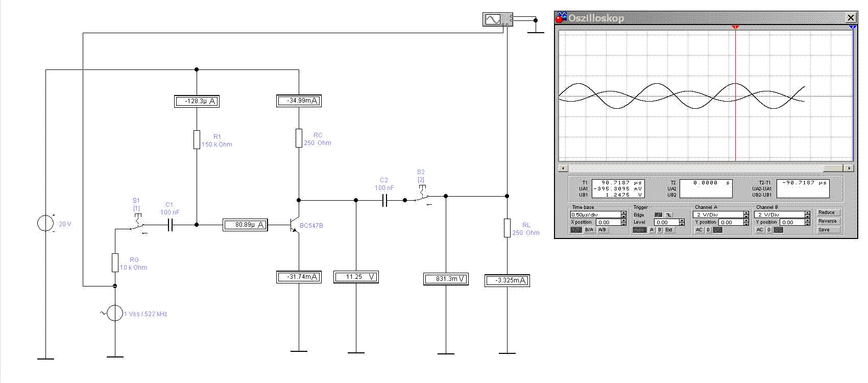This screenshot has height=383, width=868.
Task: Click the RC 250 Ohm resistor symbol
Action: (x=299, y=138)
